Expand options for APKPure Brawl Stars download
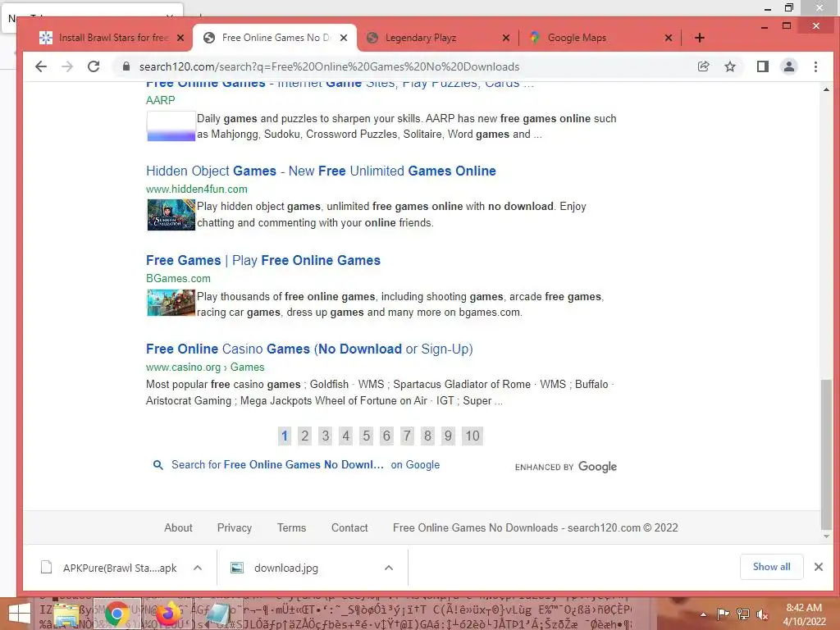 (x=198, y=568)
